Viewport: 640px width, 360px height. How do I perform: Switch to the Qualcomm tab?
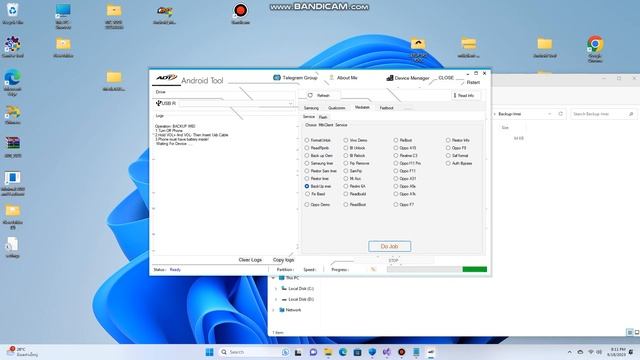click(337, 108)
